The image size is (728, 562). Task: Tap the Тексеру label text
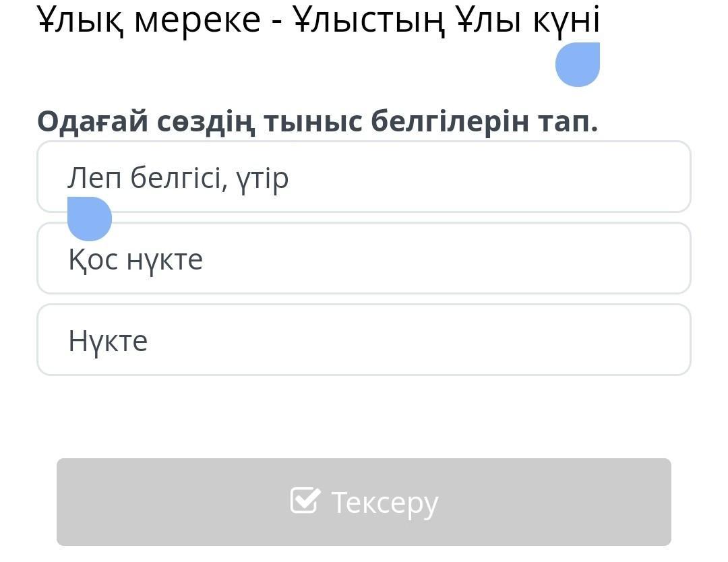(x=384, y=503)
